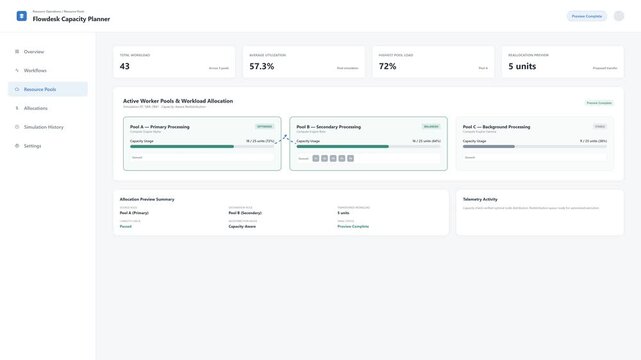The width and height of the screenshot is (641, 360).
Task: Click the Flowdesk logo icon
Action: (x=22, y=16)
